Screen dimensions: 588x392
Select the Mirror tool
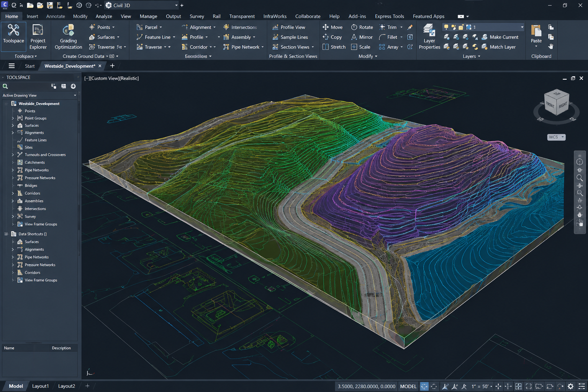coord(362,37)
